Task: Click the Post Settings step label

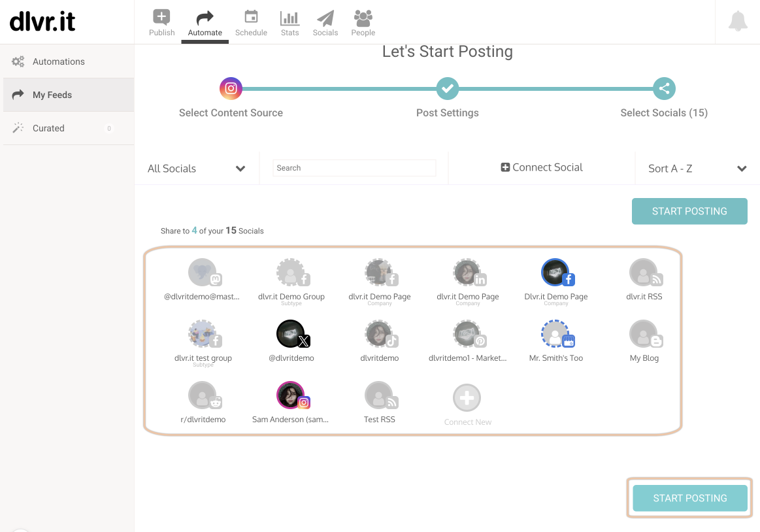Action: 448,112
